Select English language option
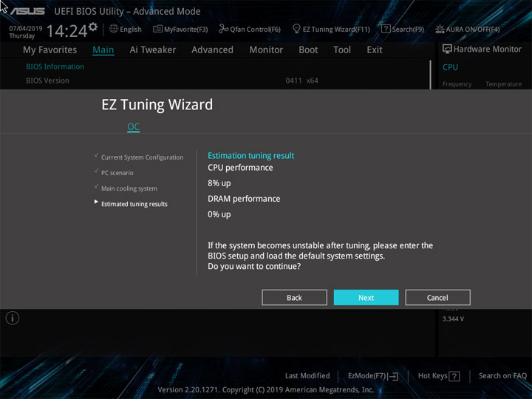 [131, 29]
